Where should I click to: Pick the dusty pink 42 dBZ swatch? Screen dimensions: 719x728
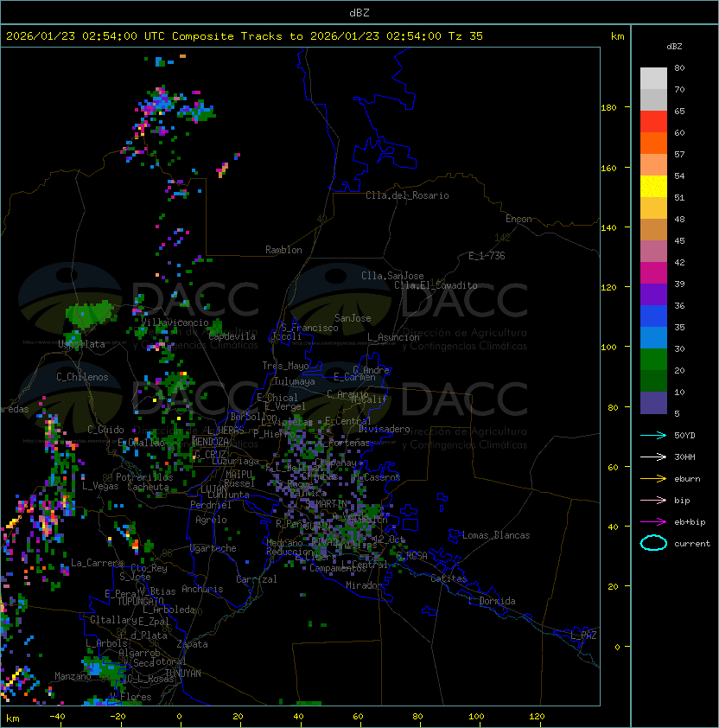(653, 252)
